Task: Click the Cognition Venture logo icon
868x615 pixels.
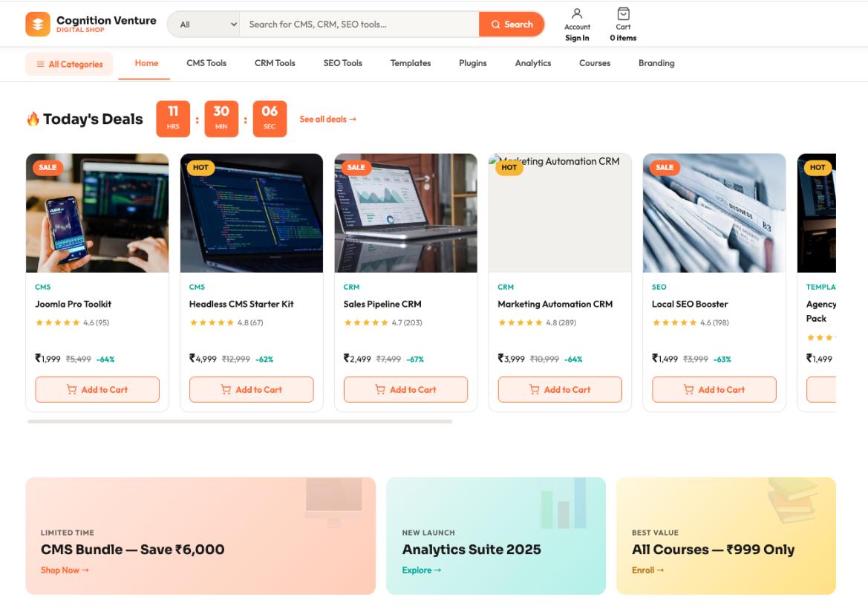Action: click(37, 23)
